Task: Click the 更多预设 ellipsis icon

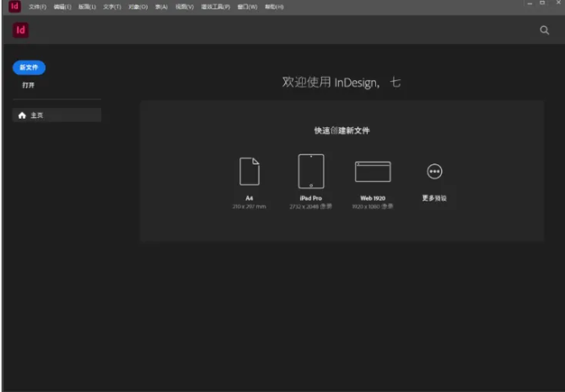Action: (434, 171)
